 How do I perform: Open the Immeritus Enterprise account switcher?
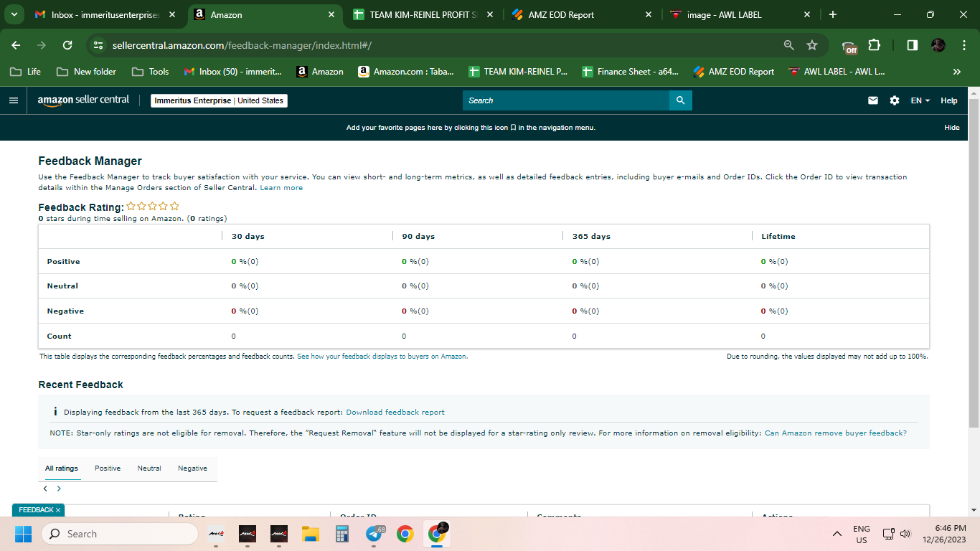pos(220,100)
